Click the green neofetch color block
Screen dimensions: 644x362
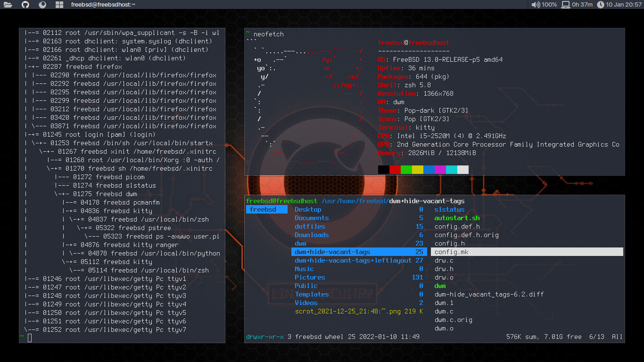coord(406,170)
